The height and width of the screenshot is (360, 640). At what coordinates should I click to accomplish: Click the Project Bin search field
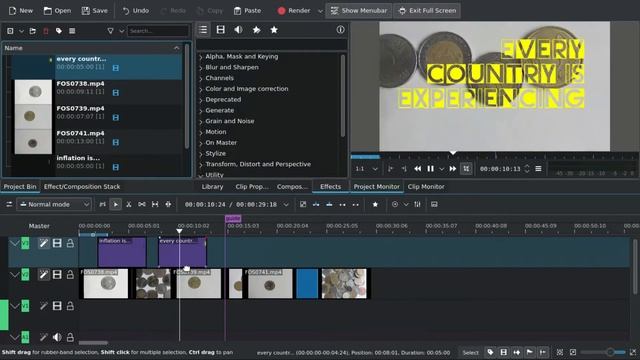point(158,31)
